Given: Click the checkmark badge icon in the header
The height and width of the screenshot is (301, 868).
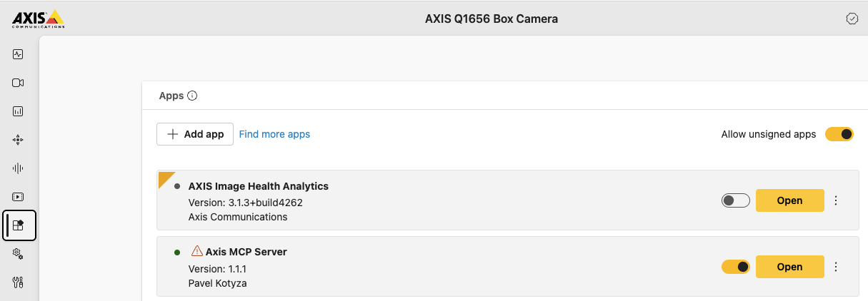Looking at the screenshot, I should click(852, 19).
